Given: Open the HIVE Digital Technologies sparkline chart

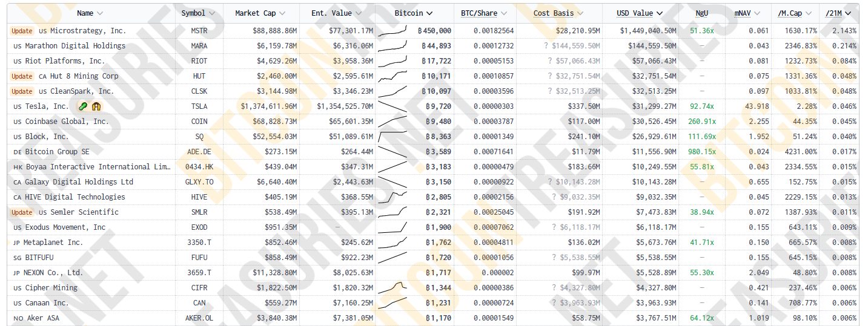Looking at the screenshot, I should (x=393, y=197).
